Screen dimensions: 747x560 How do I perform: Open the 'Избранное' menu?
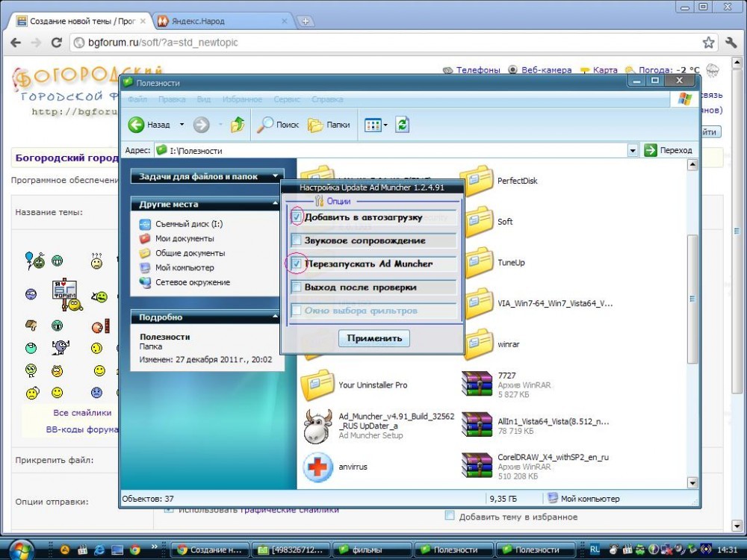coord(241,99)
